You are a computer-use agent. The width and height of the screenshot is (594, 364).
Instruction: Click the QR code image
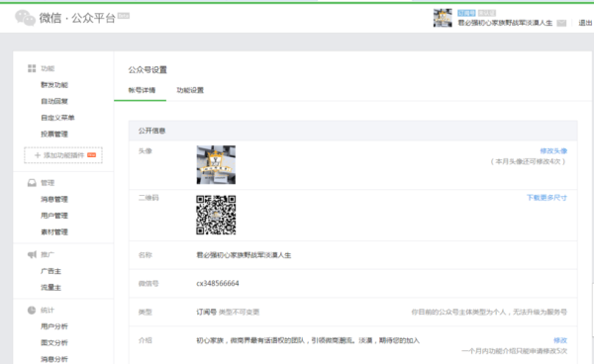pos(216,215)
